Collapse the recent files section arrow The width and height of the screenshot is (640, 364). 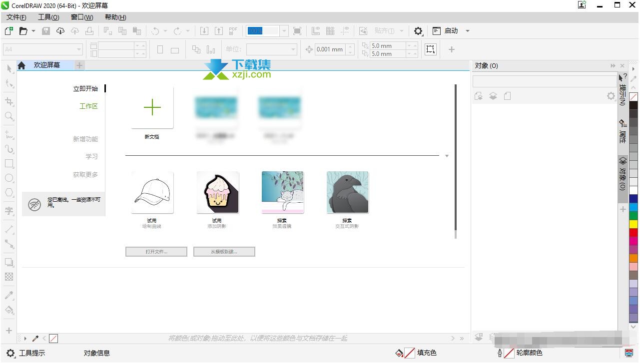tap(447, 156)
